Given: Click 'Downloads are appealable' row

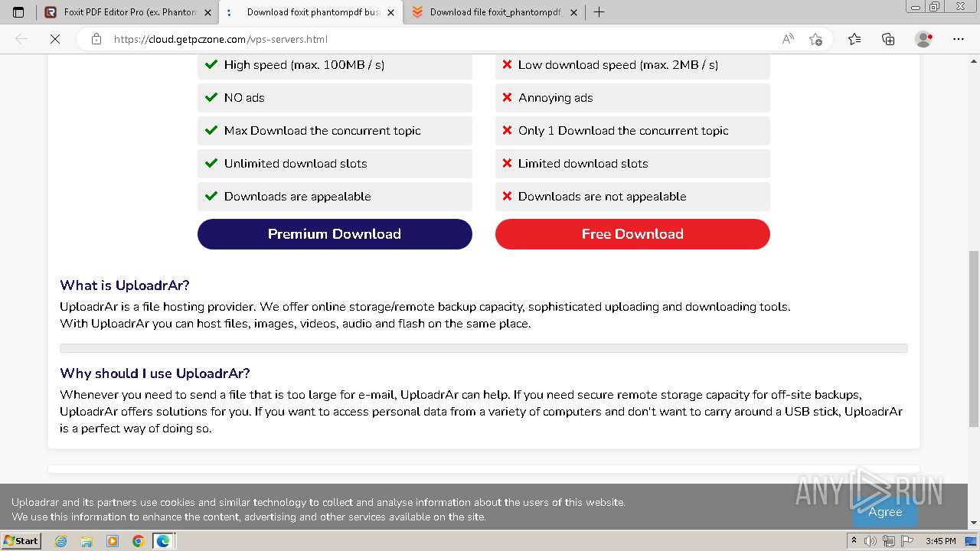Looking at the screenshot, I should [x=335, y=197].
